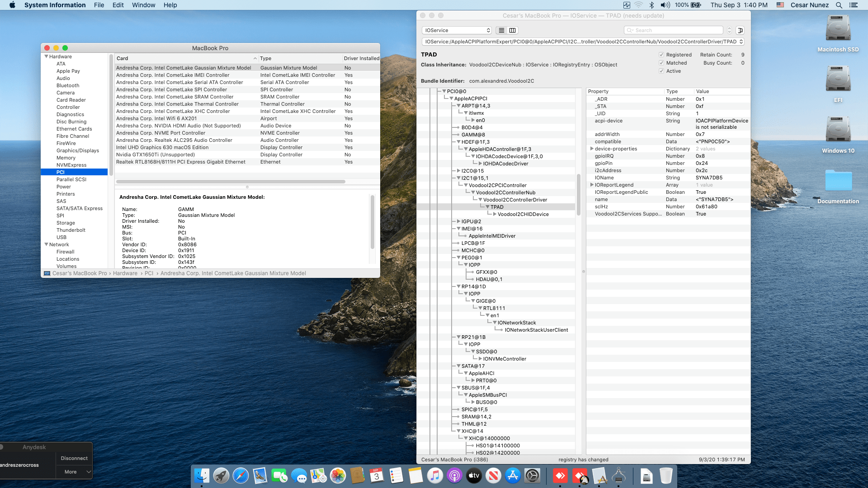Open Maps from the Dock

(319, 476)
